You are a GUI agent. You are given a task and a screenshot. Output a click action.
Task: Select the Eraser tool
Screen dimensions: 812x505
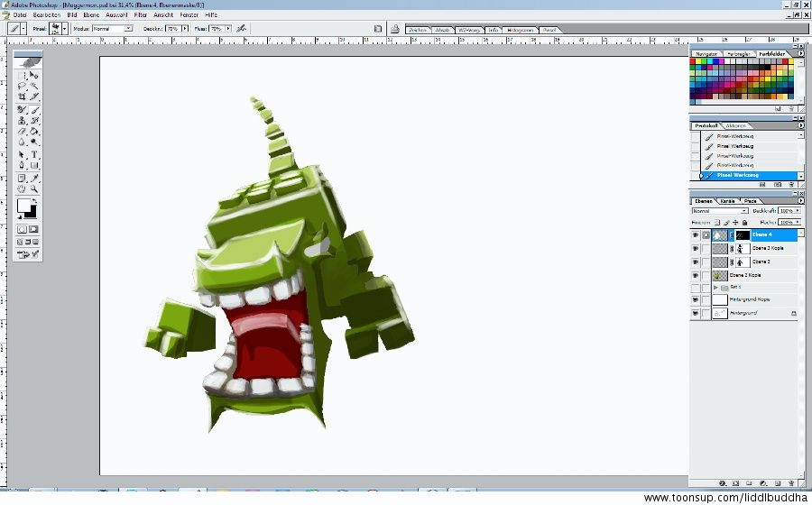[x=22, y=132]
